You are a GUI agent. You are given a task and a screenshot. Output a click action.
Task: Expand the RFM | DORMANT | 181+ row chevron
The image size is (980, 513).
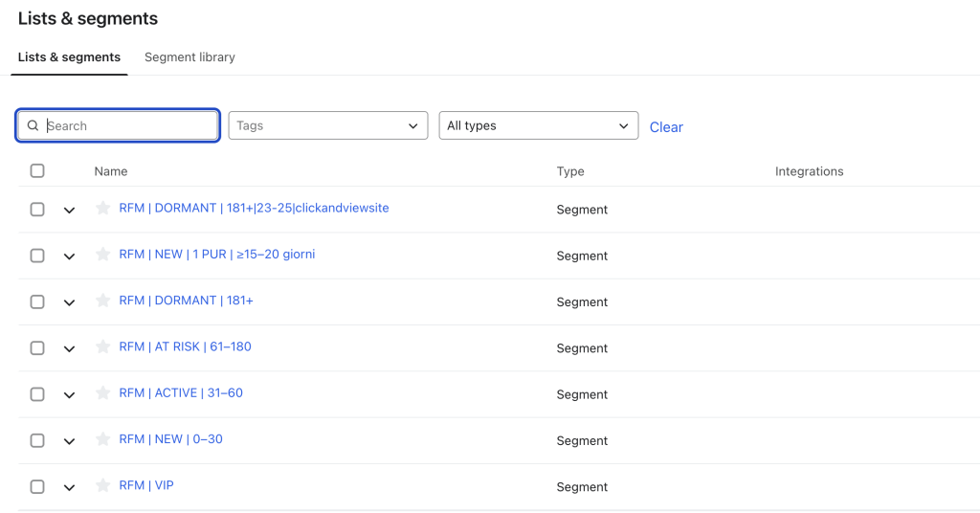pos(69,302)
